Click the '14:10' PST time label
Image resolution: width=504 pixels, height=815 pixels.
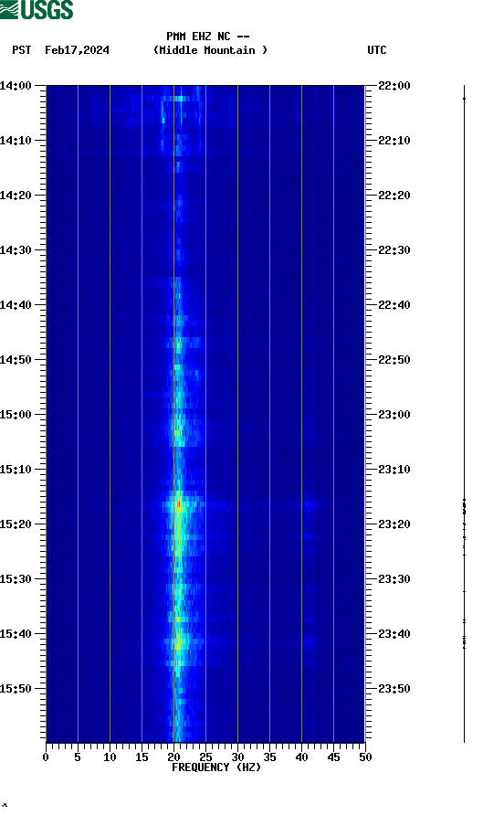tap(16, 141)
